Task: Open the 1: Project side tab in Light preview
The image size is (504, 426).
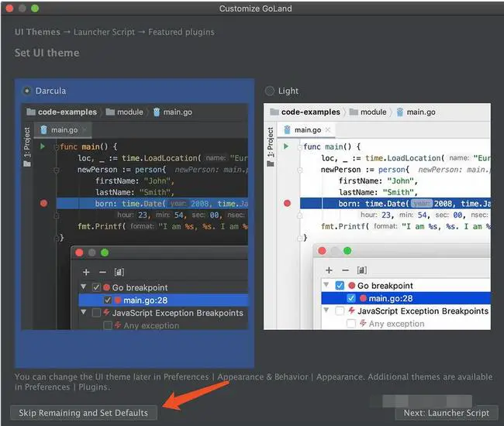Action: pyautogui.click(x=270, y=147)
